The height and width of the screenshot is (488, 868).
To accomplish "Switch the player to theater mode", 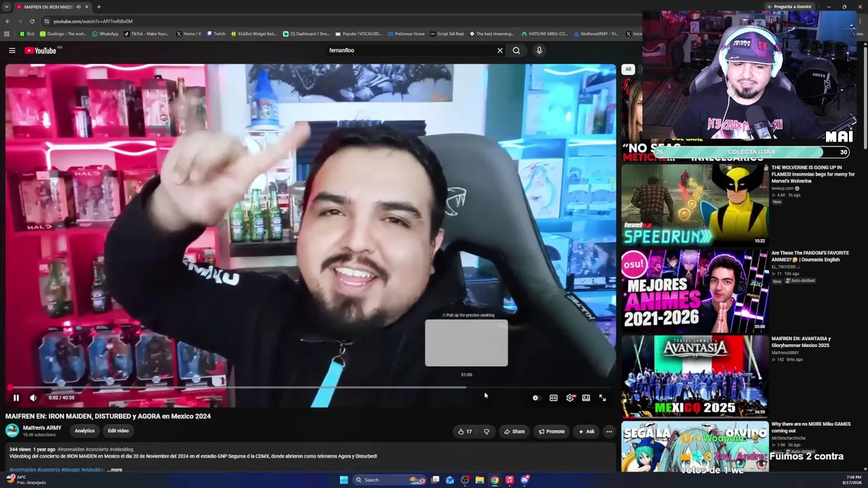I will click(x=586, y=398).
